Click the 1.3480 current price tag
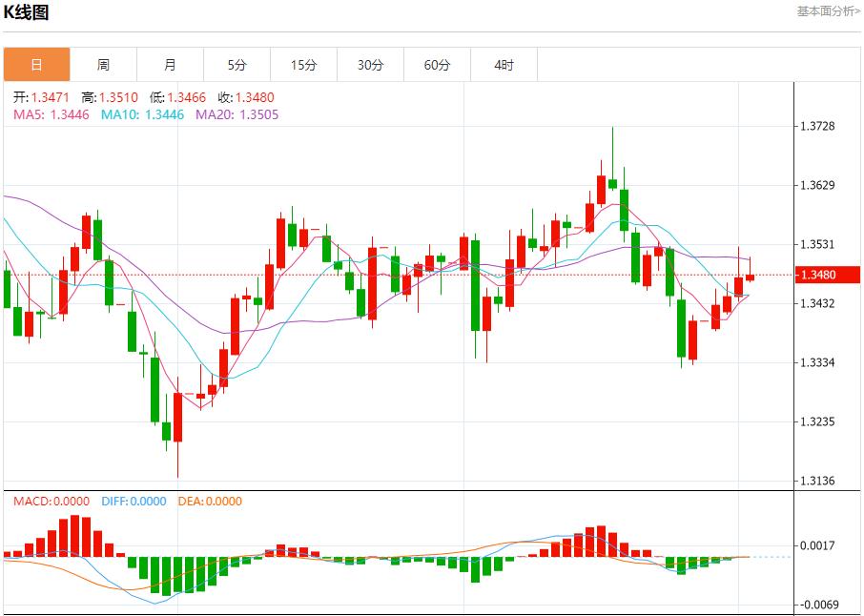 [x=826, y=274]
